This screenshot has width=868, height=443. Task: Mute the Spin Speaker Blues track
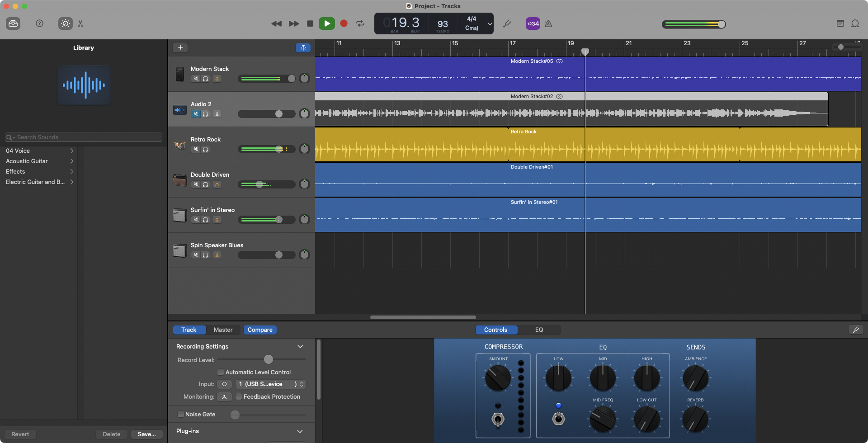click(196, 255)
